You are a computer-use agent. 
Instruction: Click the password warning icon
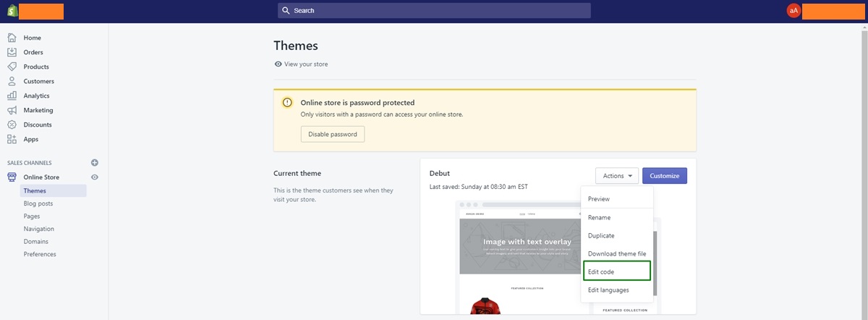point(288,103)
